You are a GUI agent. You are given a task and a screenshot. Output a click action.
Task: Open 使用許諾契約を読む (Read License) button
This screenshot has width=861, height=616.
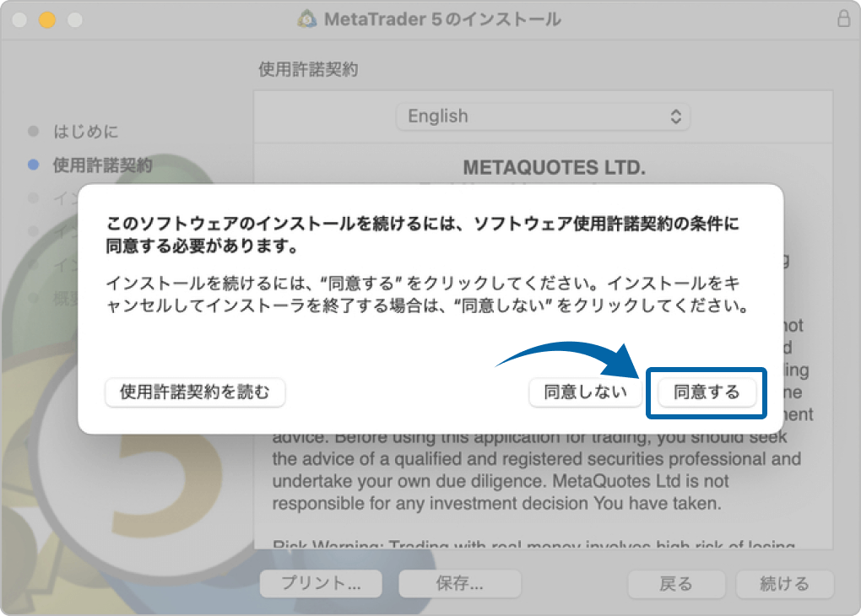(195, 392)
